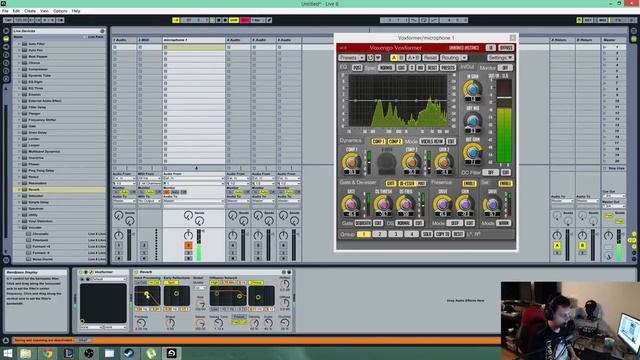Toggle the A Return track activator
The height and width of the screenshot is (360, 640).
coord(557,245)
